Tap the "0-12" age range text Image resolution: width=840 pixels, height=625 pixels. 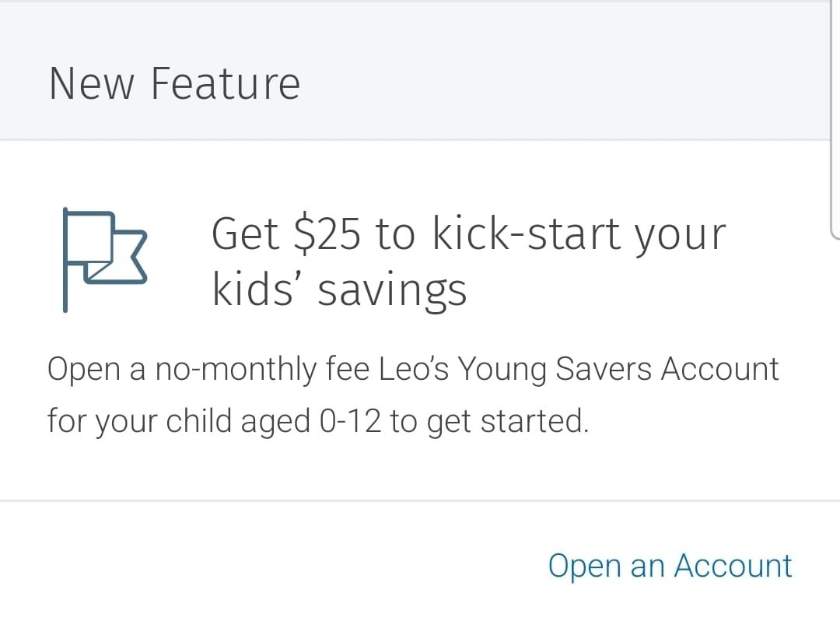[350, 421]
